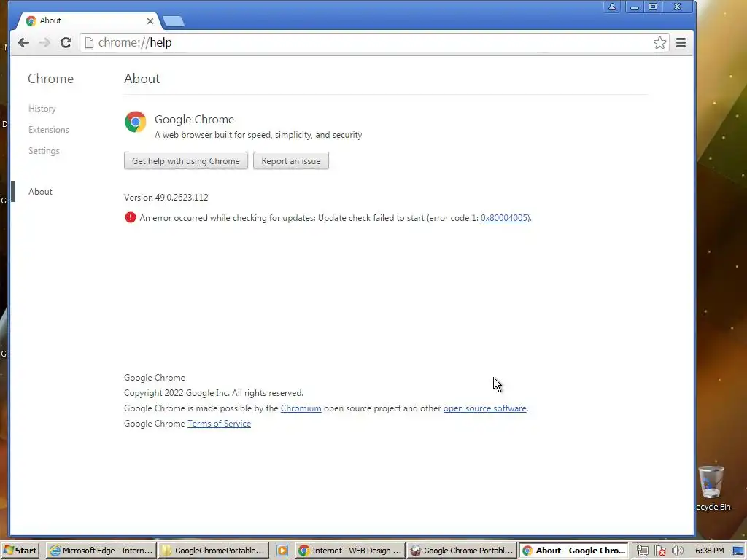This screenshot has height=560, width=747.
Task: Go back with the browser back arrow
Action: tap(23, 43)
